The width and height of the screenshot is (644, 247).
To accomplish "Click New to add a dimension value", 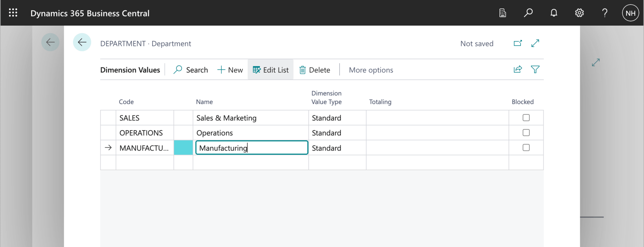I will (x=230, y=70).
